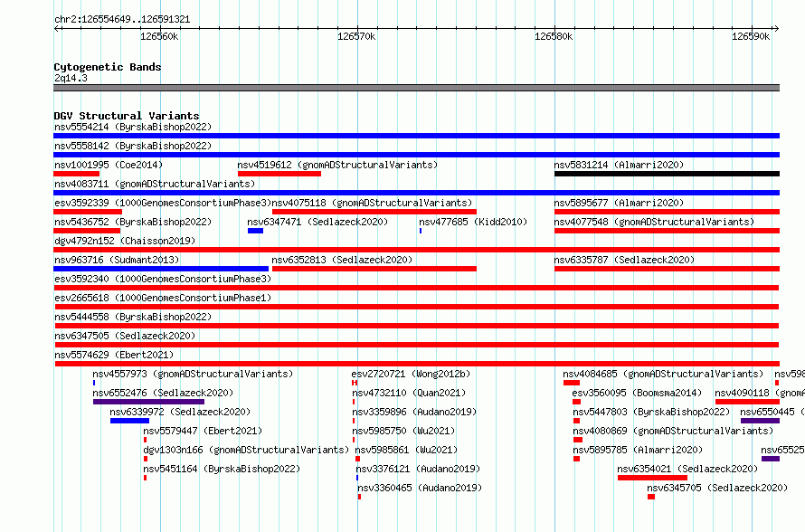Click esv3592340 (1000GenomesConsortiumPhase3) label

click(x=163, y=279)
